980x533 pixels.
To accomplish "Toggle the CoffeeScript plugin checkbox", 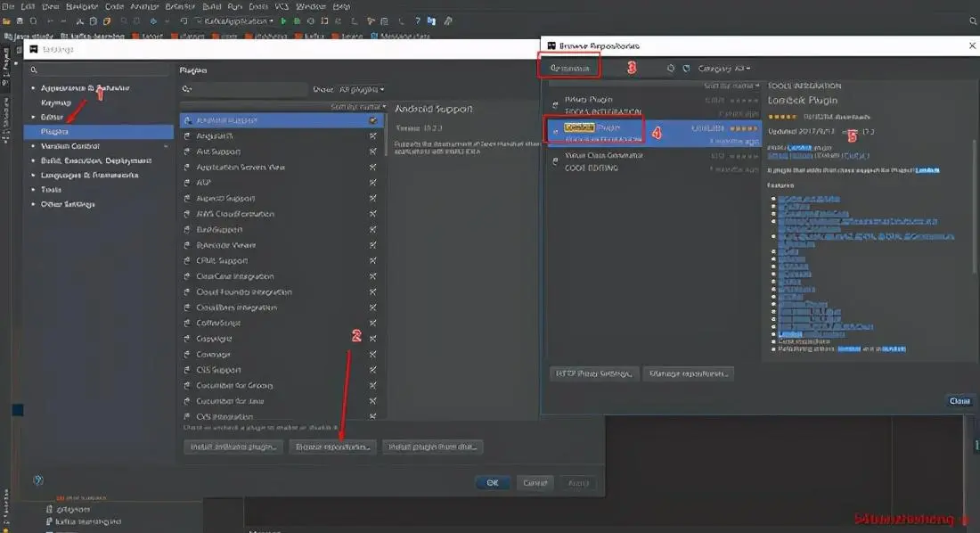I will pos(372,323).
